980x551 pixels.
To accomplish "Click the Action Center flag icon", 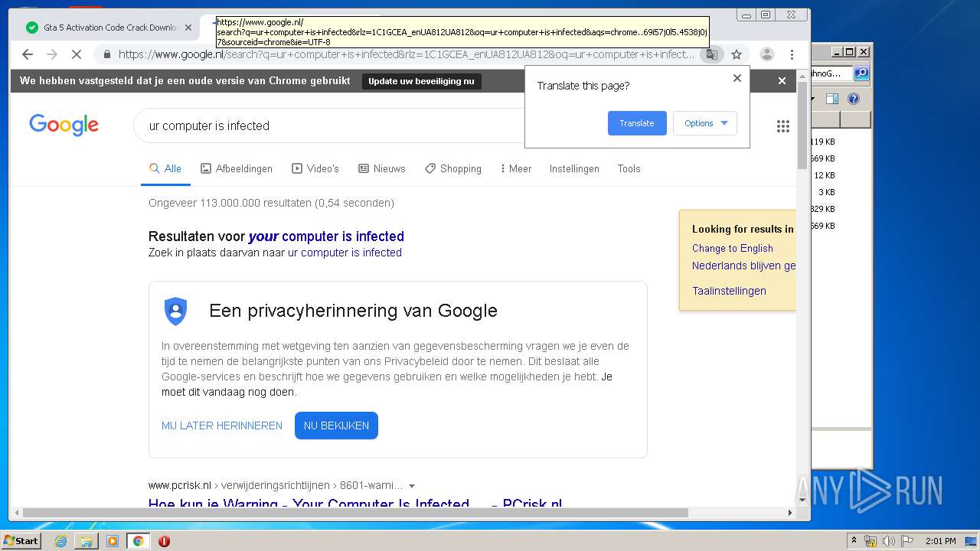I will [906, 541].
